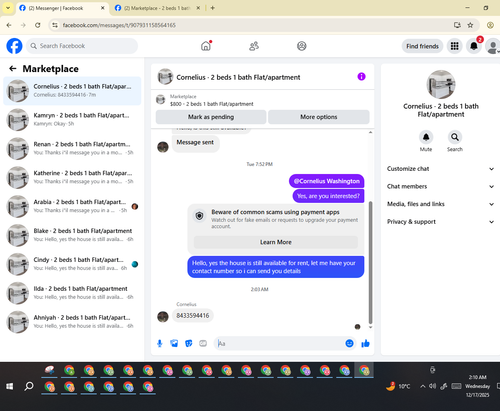Open the Kamryn conversation

[x=72, y=119]
